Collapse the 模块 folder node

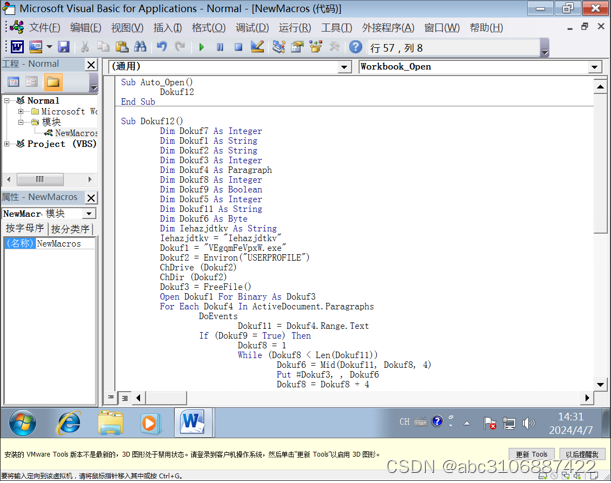coord(21,122)
